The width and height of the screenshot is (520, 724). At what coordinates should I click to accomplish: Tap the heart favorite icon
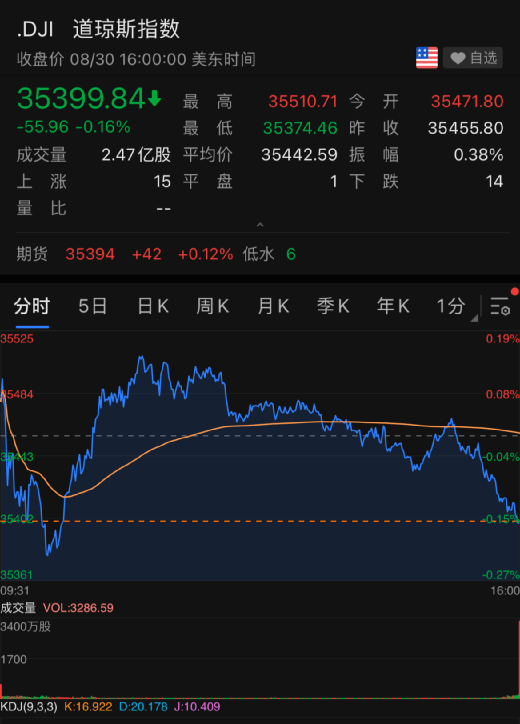[457, 58]
